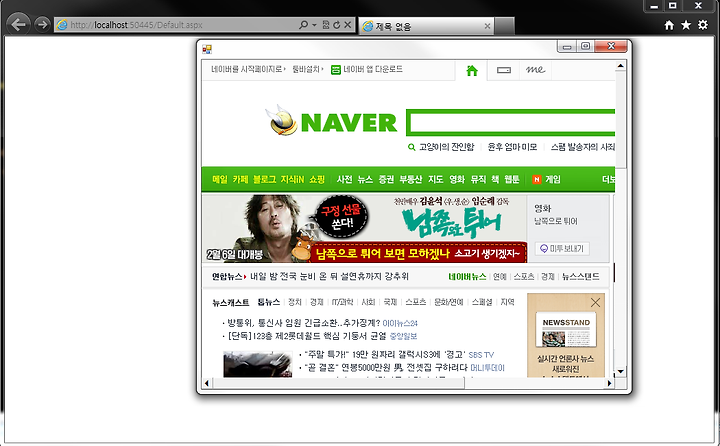
Task: Close the Naver popup window
Action: click(611, 46)
